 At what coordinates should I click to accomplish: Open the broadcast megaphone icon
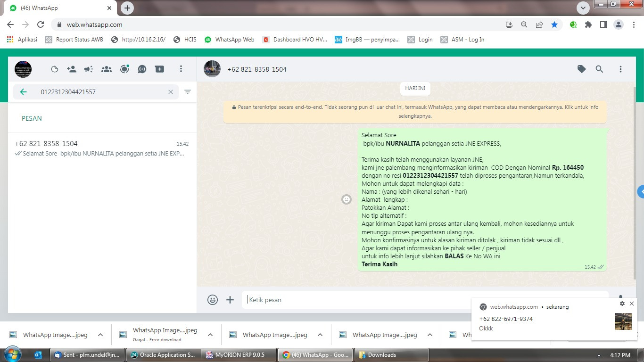(89, 69)
